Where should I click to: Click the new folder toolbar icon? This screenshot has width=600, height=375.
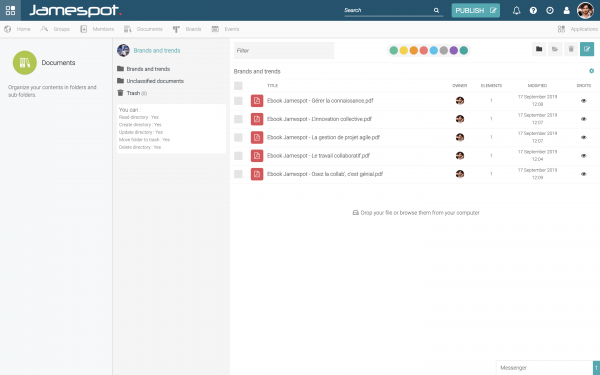point(539,49)
